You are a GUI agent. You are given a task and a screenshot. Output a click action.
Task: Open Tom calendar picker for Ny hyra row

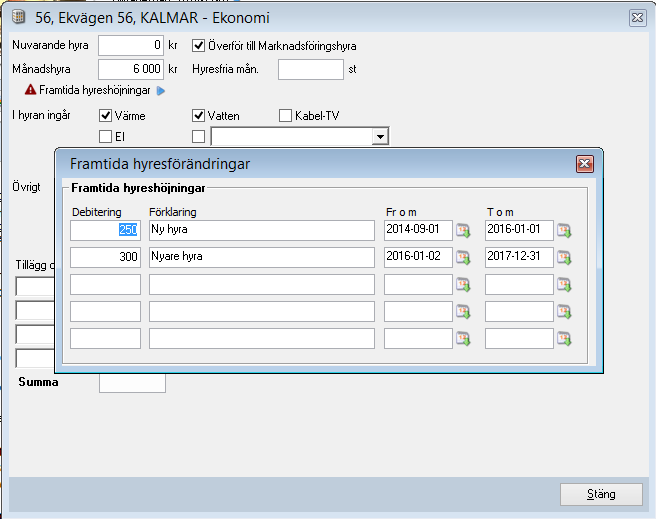pyautogui.click(x=564, y=230)
